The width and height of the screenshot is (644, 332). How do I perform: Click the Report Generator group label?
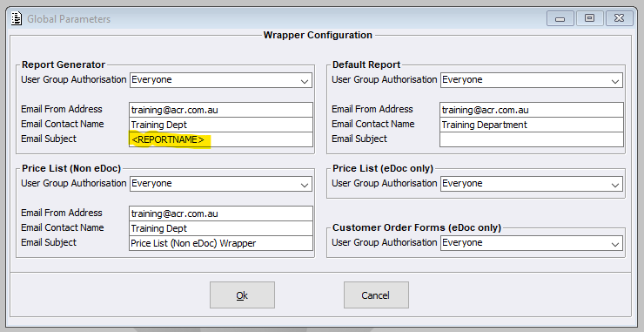tap(64, 64)
